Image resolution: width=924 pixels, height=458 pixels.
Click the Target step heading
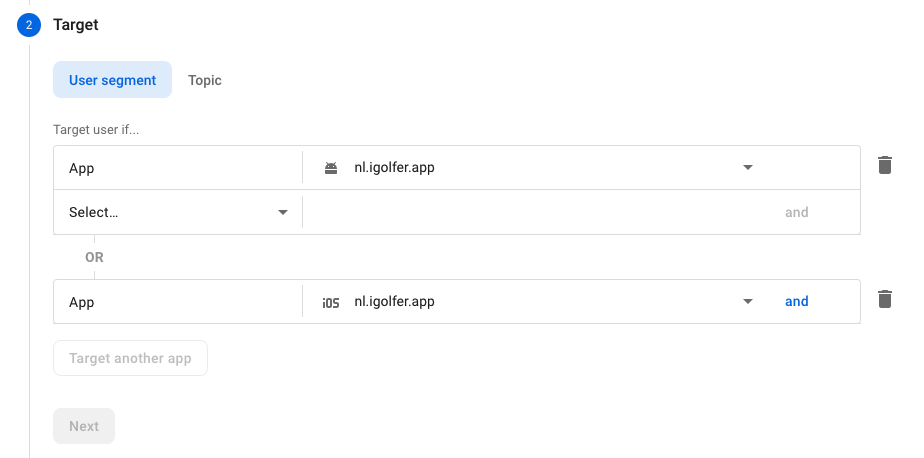tap(75, 25)
